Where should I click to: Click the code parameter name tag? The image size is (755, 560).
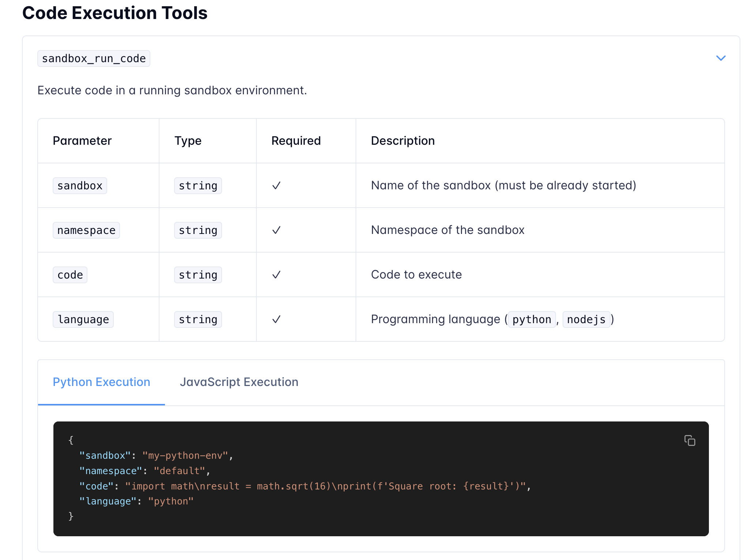[x=70, y=275]
